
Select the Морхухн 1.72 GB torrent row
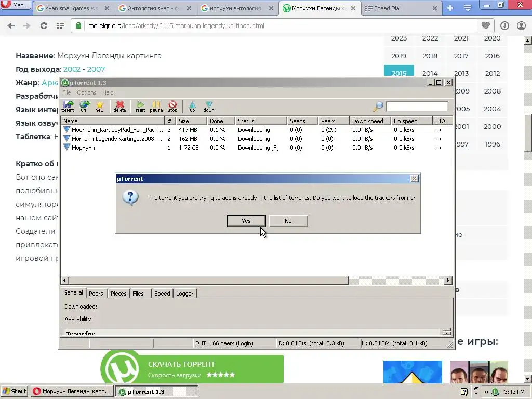256,148
